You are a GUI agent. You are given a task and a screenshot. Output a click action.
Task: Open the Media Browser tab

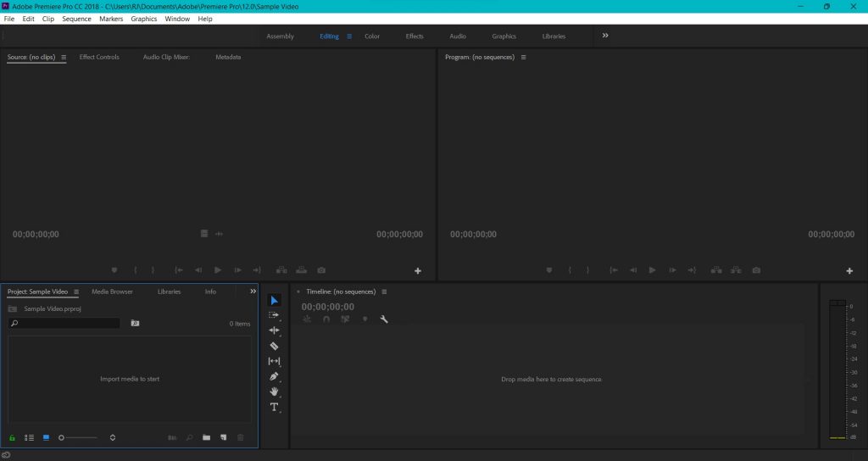tap(113, 292)
